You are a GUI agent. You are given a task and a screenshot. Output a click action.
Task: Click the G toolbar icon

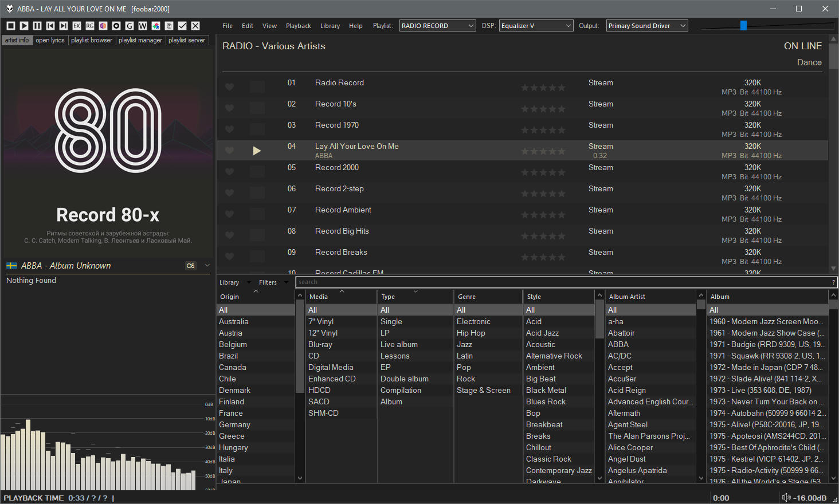[x=130, y=26]
